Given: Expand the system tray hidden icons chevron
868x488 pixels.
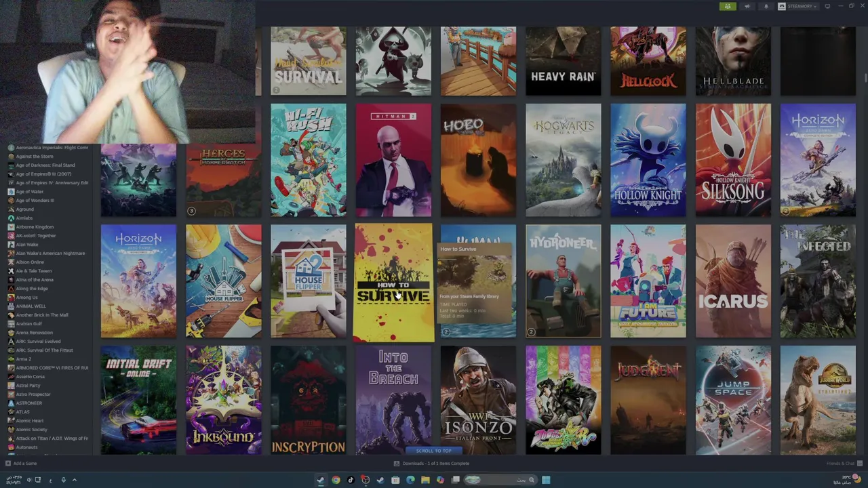Looking at the screenshot, I should point(75,480).
